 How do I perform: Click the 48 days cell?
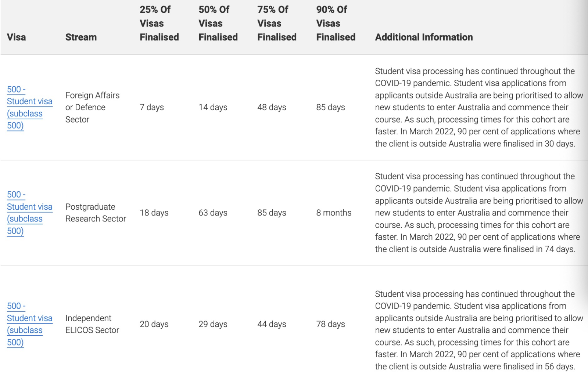click(272, 107)
